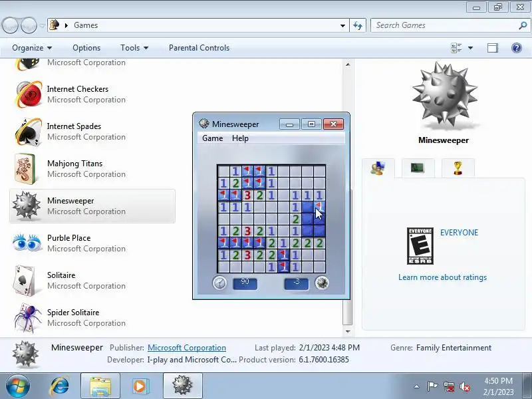The image size is (532, 399).
Task: Switch to Minesweeper taskbar button
Action: tap(182, 386)
